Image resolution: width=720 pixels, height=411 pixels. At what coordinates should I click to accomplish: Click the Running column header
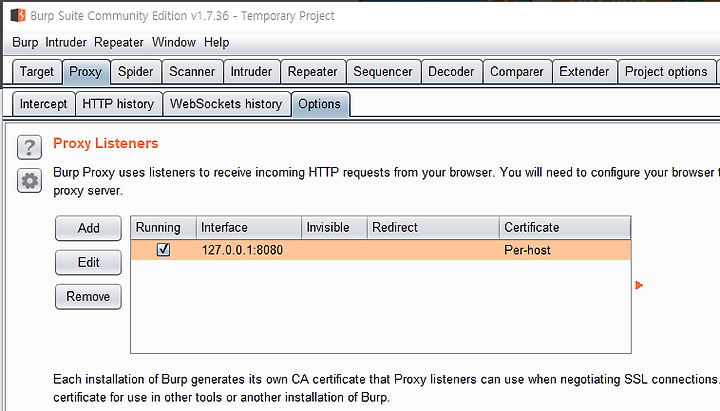click(163, 227)
